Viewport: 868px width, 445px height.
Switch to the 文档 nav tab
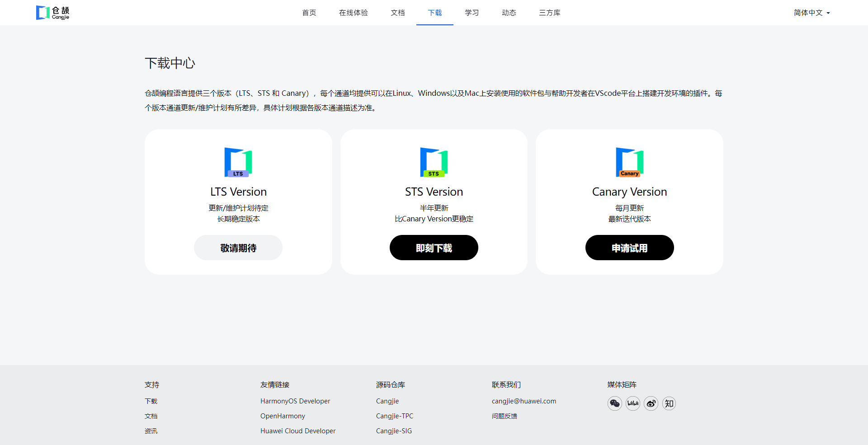click(398, 13)
